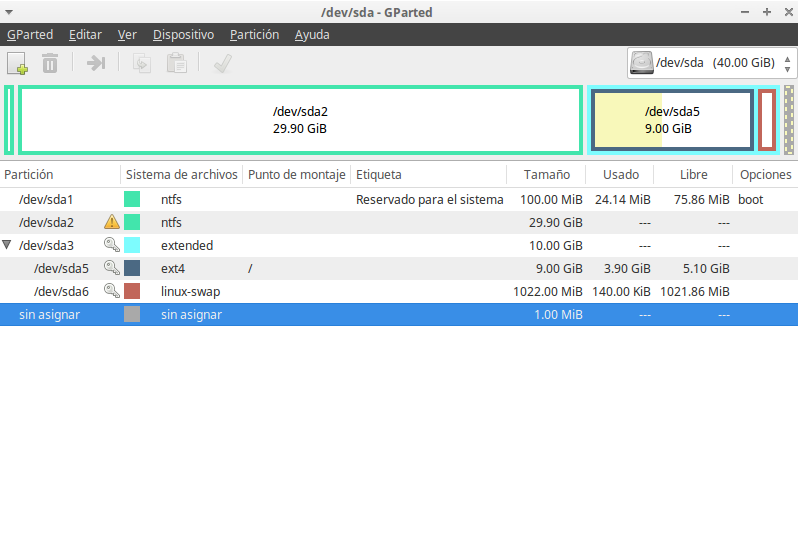Screen dimensions: 798x548
Task: Click the green ntfs color swatch for /dev/sda1
Action: coord(132,199)
